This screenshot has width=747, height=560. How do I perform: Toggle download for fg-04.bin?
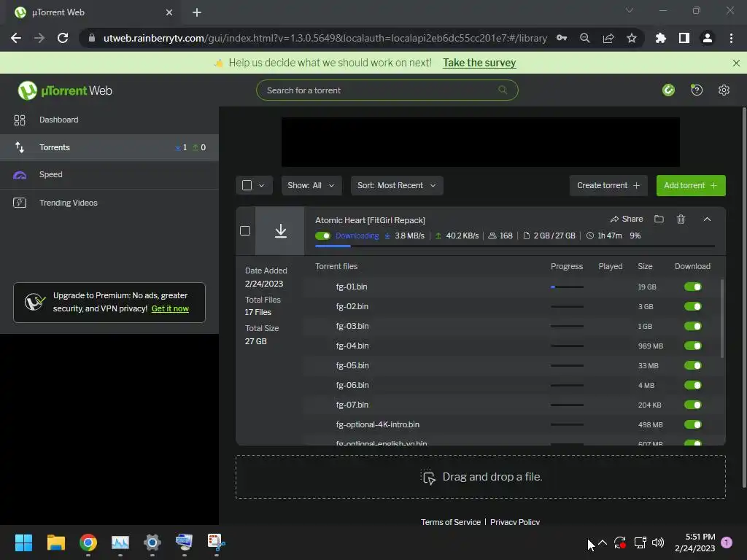point(693,346)
